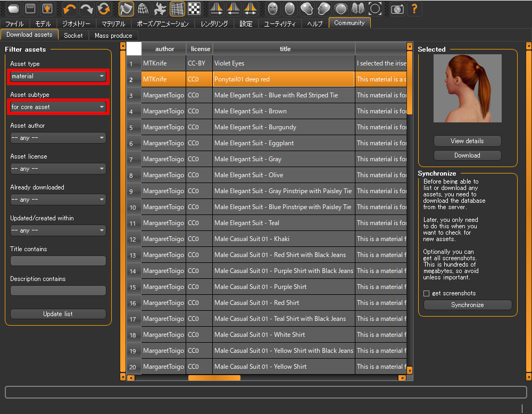Click the Update list button

57,314
